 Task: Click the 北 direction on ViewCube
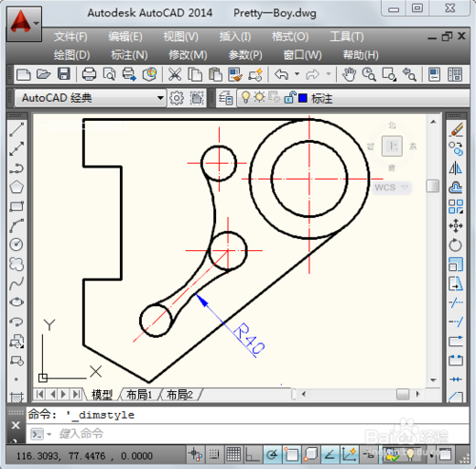click(x=392, y=126)
